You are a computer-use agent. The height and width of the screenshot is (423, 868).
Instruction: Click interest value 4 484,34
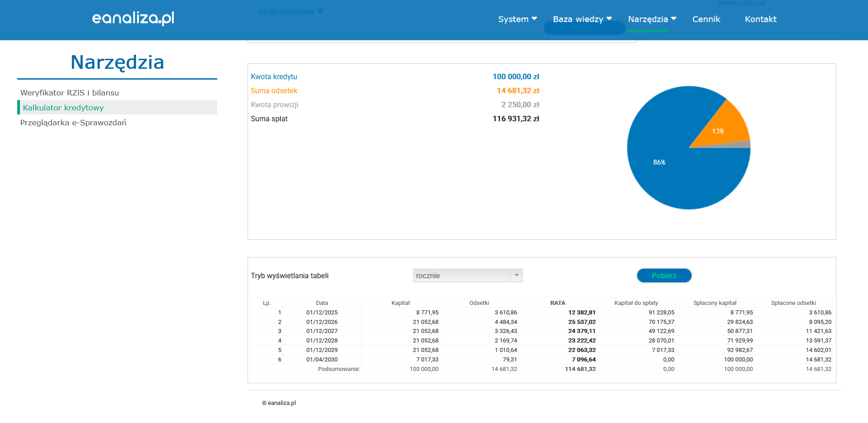point(506,322)
